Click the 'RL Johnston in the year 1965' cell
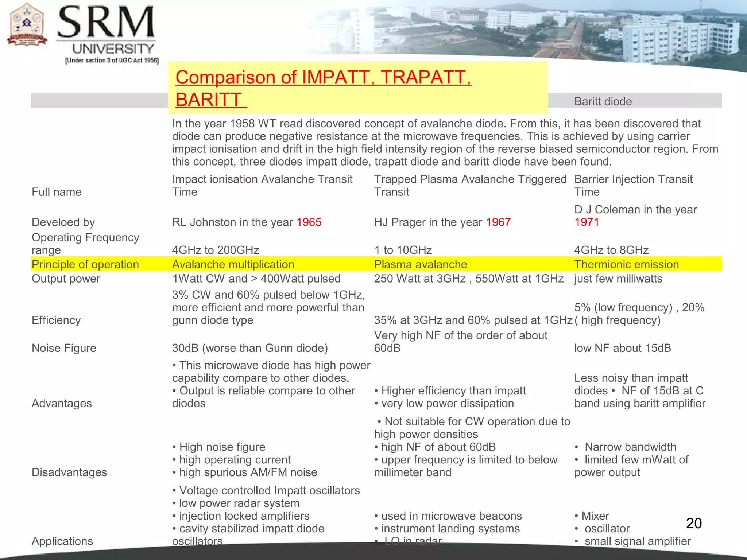Viewport: 747px width, 560px height. [x=247, y=222]
